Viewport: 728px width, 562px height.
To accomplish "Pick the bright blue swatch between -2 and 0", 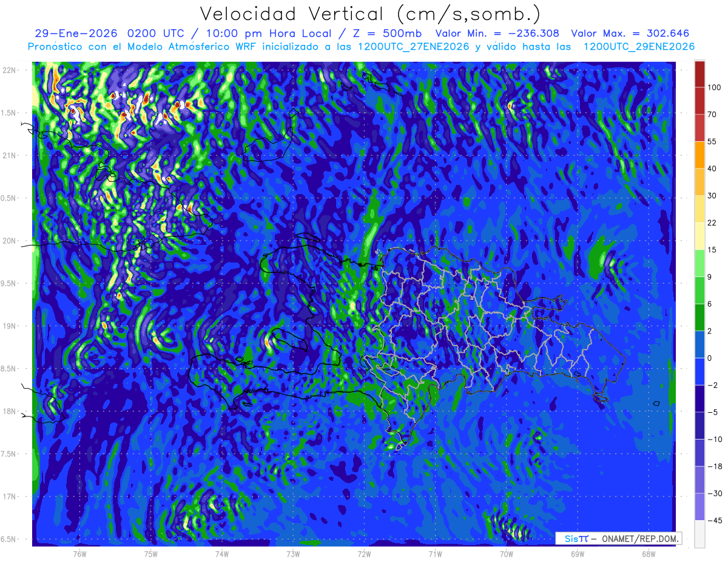I will [699, 371].
